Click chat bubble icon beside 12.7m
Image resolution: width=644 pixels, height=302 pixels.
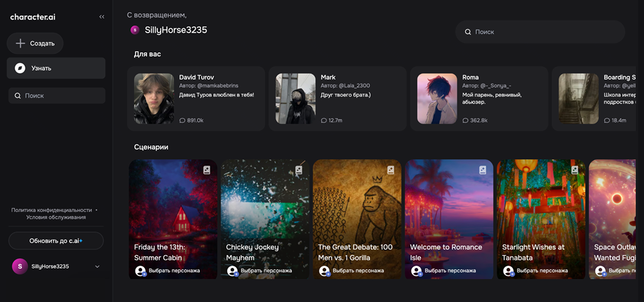tap(324, 120)
